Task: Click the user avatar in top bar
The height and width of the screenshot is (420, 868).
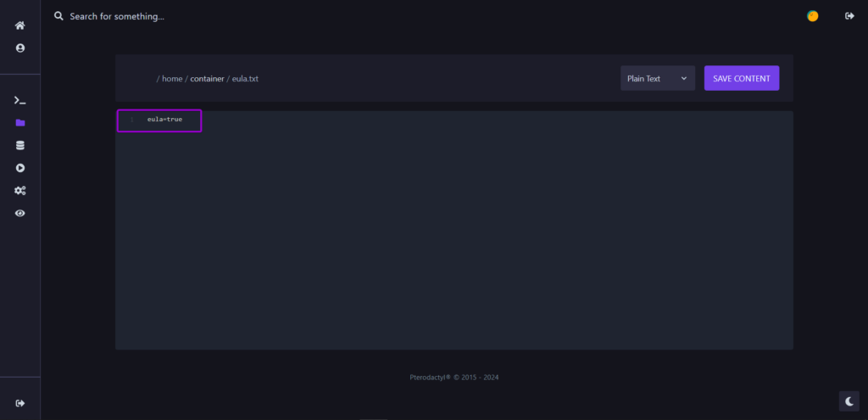Action: [x=812, y=16]
